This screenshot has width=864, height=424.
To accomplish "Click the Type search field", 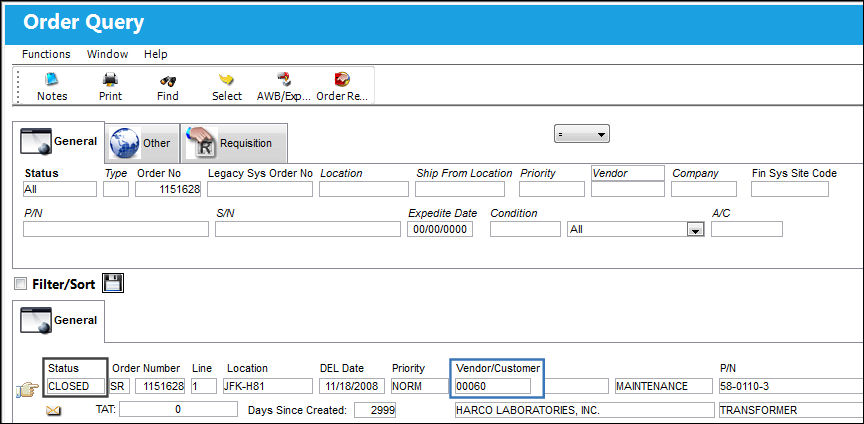I will [116, 189].
